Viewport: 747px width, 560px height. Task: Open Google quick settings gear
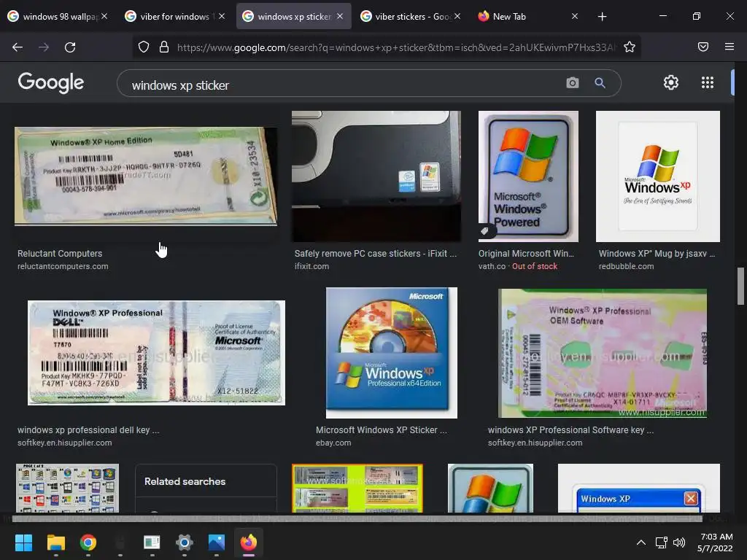[x=671, y=82]
